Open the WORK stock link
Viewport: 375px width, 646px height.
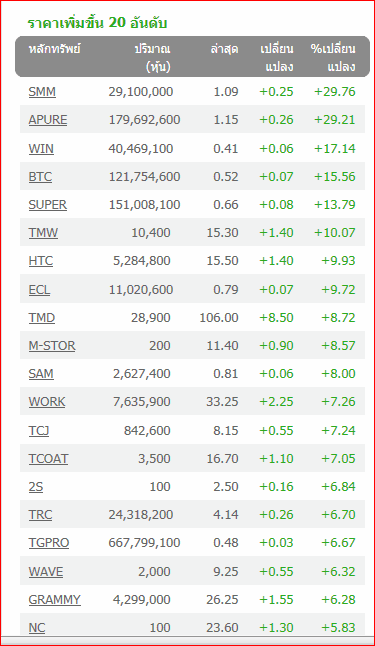[47, 401]
